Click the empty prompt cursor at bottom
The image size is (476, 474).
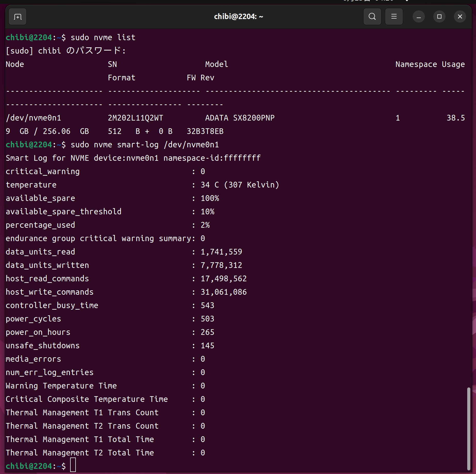(x=73, y=465)
